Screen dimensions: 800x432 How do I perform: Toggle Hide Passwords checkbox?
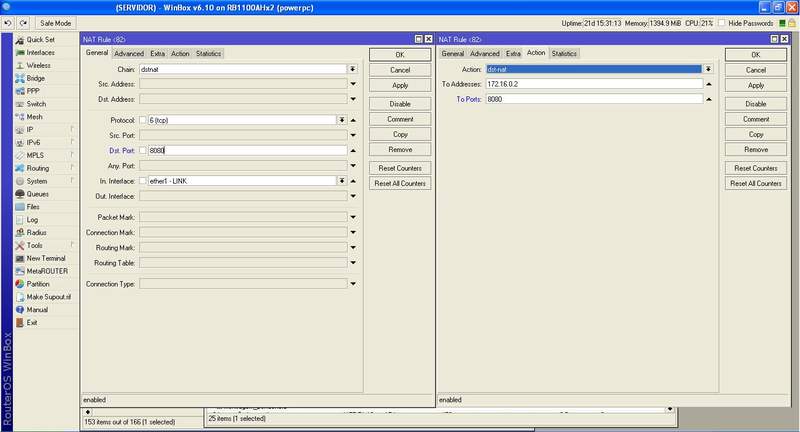coord(721,23)
